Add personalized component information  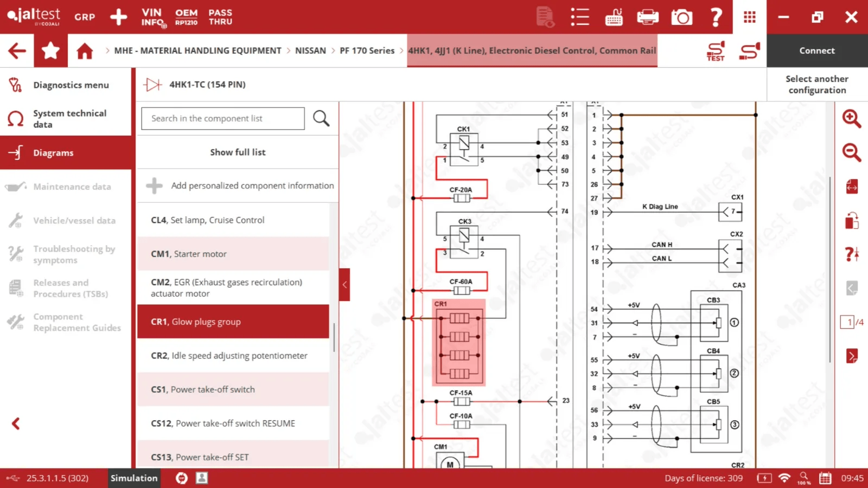[x=238, y=185]
